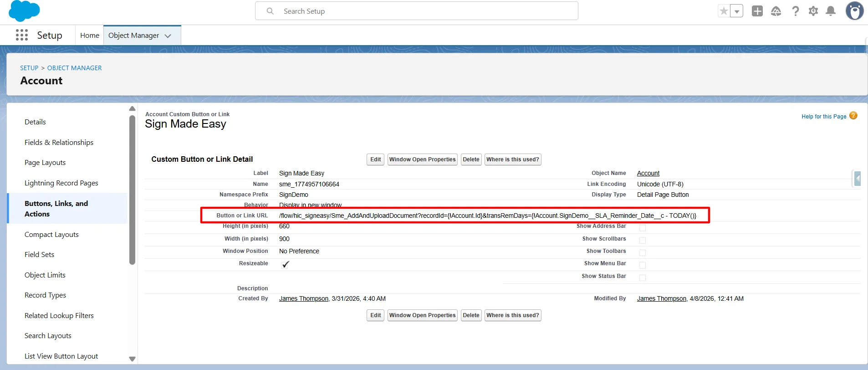
Task: Click the Show Status Bar checkbox
Action: [643, 277]
